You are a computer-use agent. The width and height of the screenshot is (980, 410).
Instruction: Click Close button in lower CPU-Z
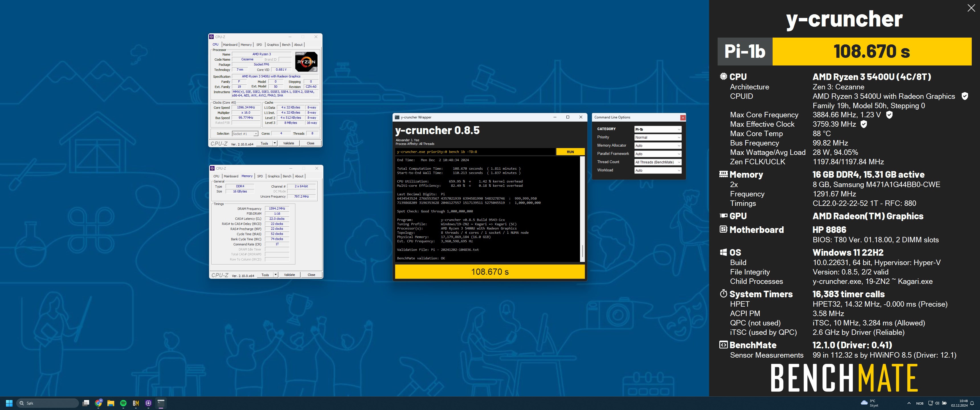[x=311, y=275]
